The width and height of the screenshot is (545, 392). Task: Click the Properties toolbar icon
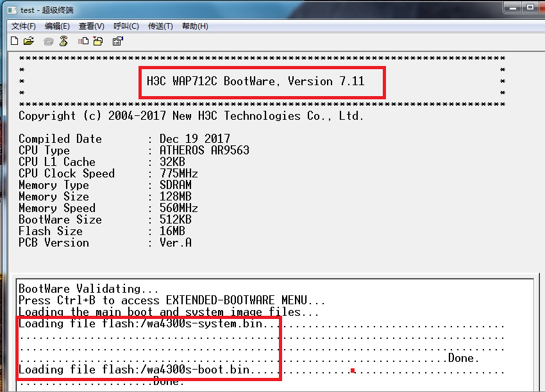coord(118,41)
